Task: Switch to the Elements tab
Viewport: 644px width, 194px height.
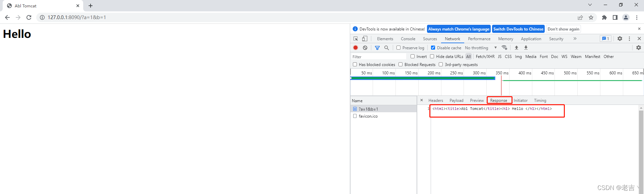Action: pos(385,39)
